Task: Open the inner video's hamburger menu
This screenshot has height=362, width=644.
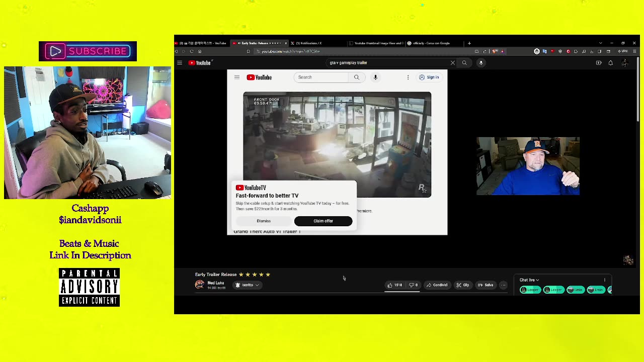Action: point(237,77)
